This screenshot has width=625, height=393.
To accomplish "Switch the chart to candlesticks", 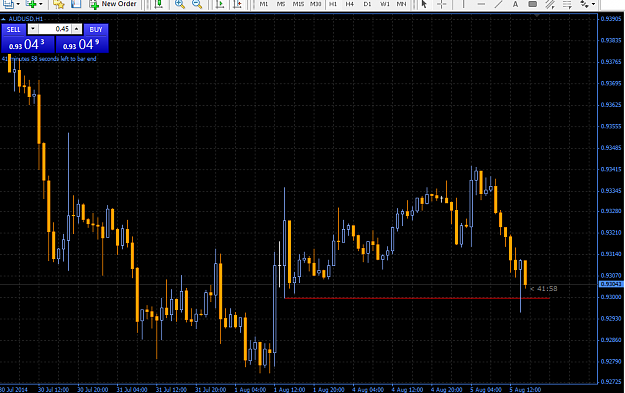I will coord(159,4).
